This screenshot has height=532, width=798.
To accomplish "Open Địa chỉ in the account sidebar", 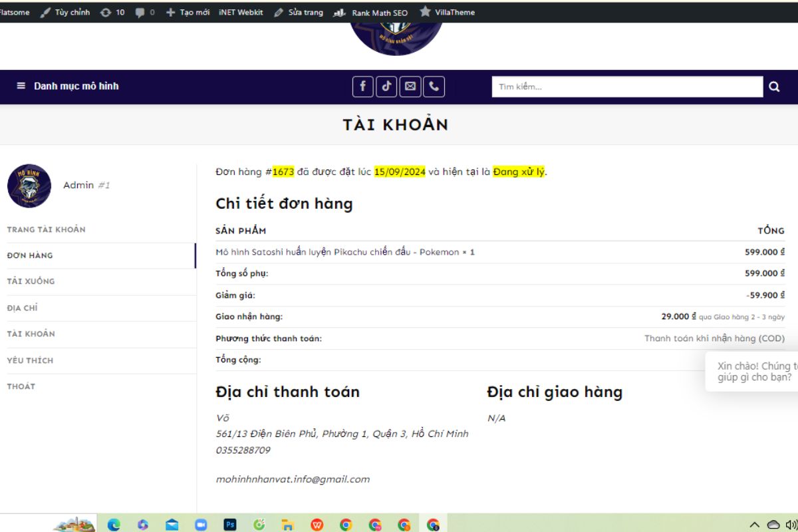I will coord(23,308).
